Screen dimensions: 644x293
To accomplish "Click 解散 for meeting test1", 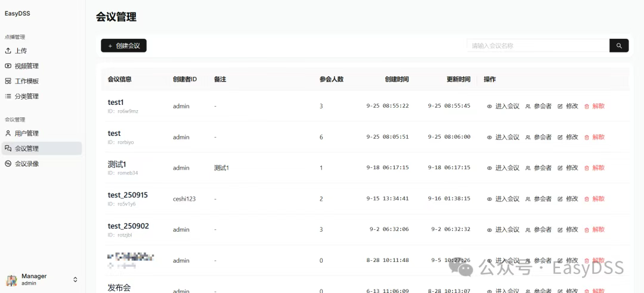I will 595,106.
